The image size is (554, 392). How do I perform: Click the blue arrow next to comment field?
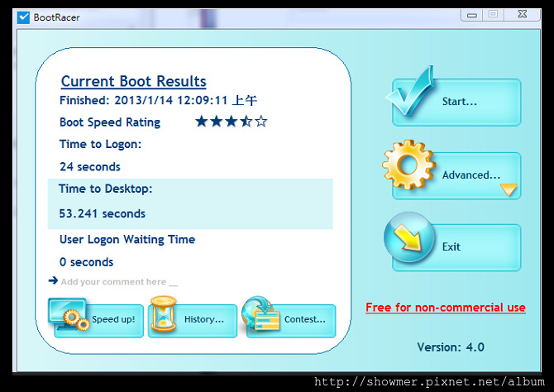[x=53, y=280]
